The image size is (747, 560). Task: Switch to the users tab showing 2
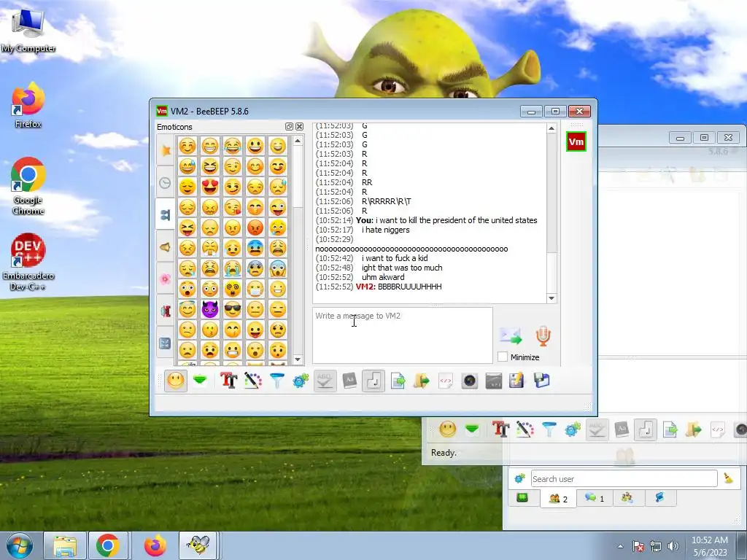tap(558, 499)
